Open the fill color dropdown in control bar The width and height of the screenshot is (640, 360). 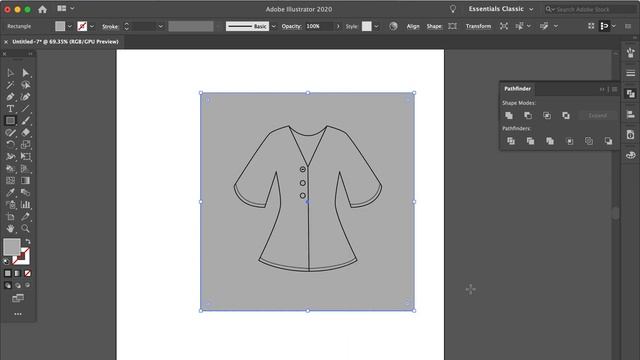coord(69,27)
